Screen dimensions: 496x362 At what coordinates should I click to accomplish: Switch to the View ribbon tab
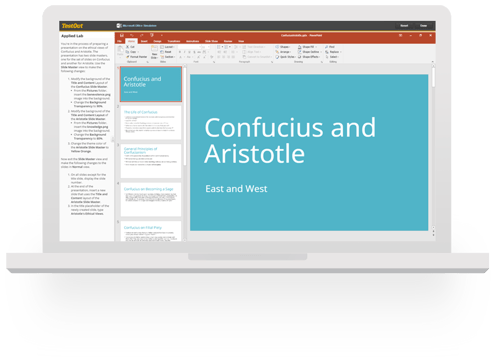[x=241, y=41]
